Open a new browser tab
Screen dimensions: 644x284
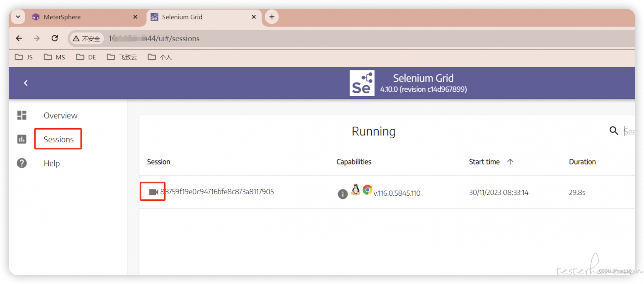pyautogui.click(x=272, y=17)
